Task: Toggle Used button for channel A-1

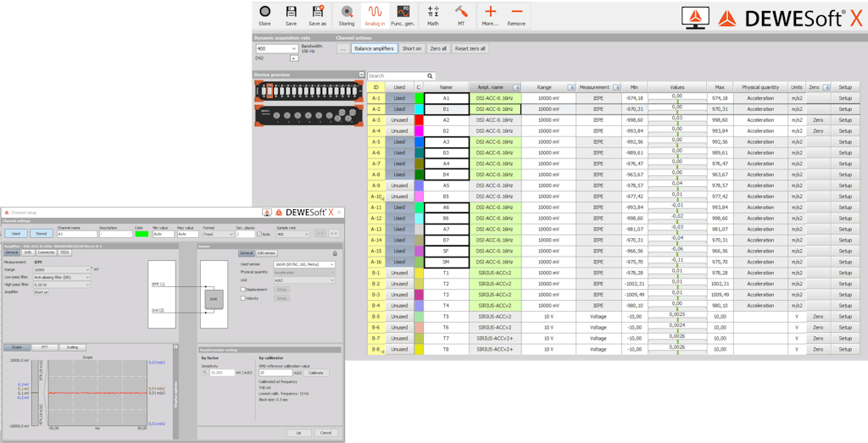Action: point(399,98)
